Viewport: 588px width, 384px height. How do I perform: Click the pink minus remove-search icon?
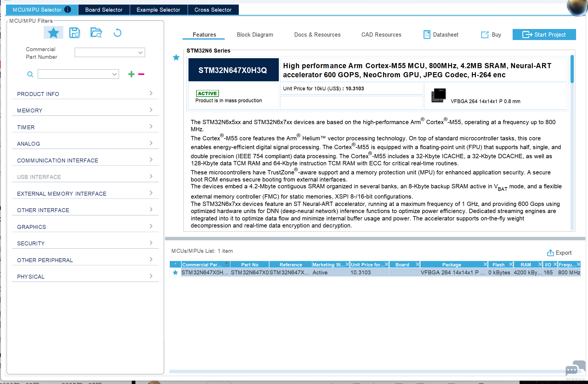click(141, 74)
